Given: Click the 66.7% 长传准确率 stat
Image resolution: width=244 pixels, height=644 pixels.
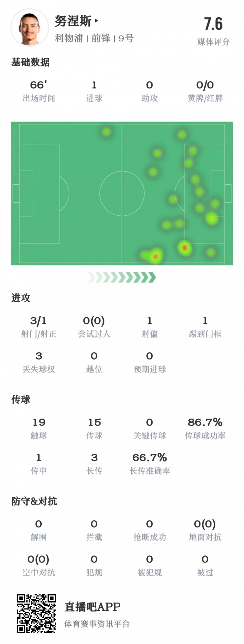Looking at the screenshot, I should click(150, 464).
